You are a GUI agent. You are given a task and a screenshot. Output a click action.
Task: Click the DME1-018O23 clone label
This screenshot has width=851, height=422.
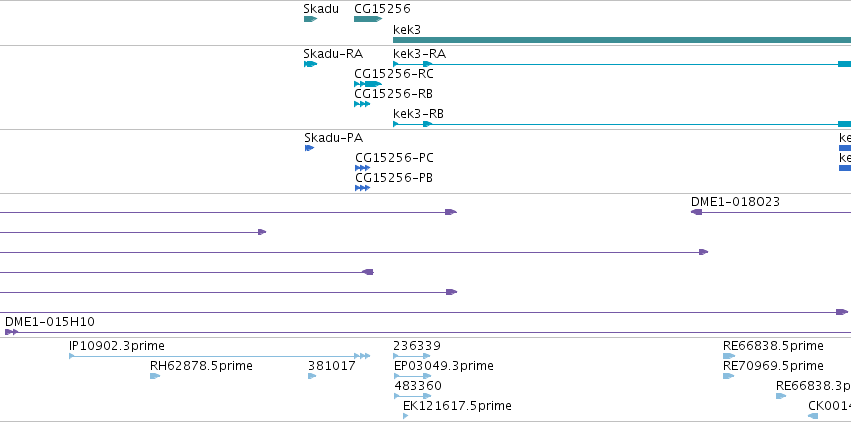[x=735, y=202]
